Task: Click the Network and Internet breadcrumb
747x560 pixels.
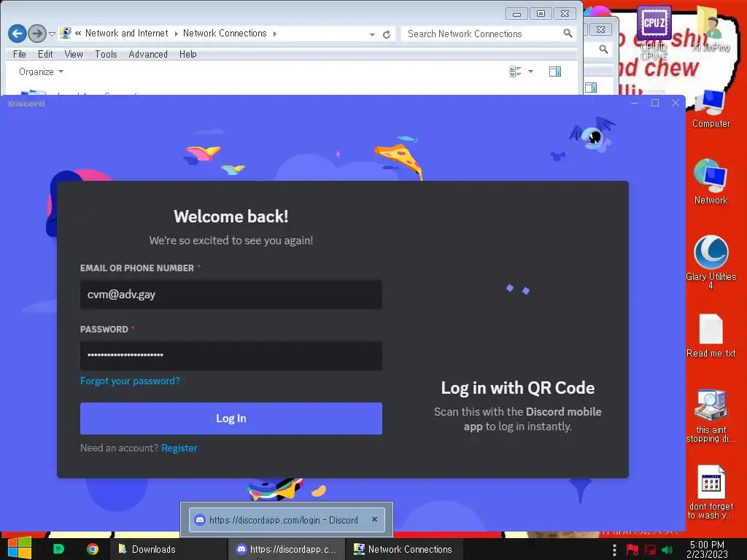Action: pos(126,34)
